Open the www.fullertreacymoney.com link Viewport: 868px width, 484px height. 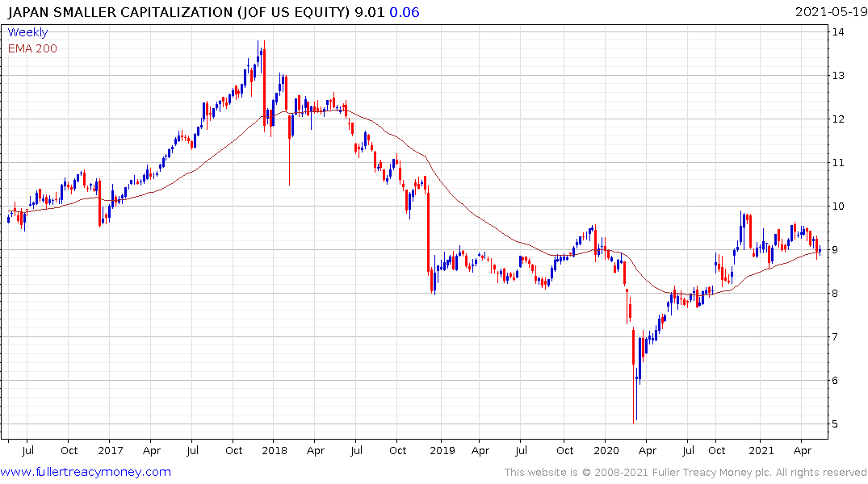click(x=86, y=472)
